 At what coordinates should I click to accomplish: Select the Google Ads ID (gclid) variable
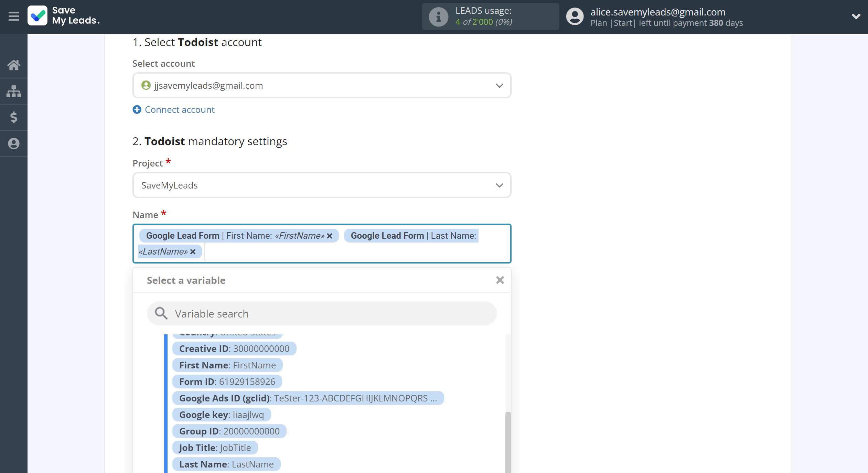[308, 398]
